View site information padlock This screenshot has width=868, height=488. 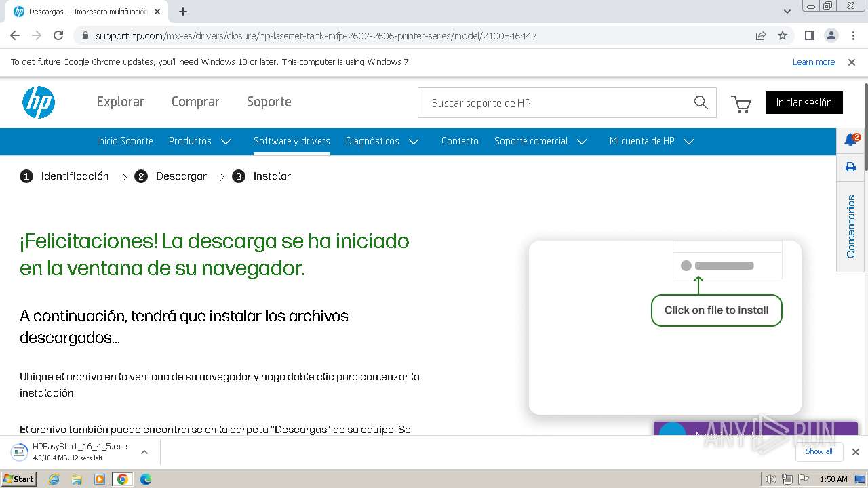coord(85,35)
